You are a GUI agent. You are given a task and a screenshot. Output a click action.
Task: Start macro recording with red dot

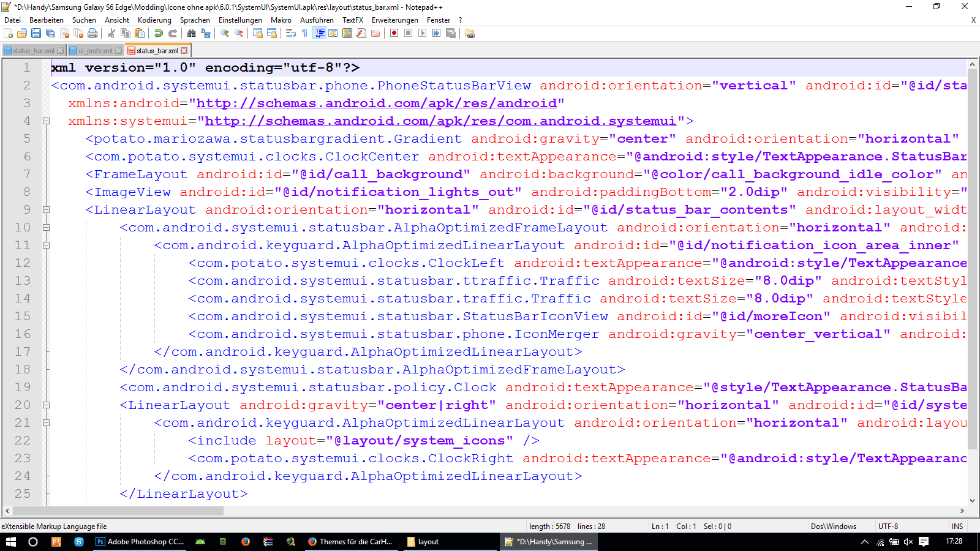pyautogui.click(x=394, y=33)
